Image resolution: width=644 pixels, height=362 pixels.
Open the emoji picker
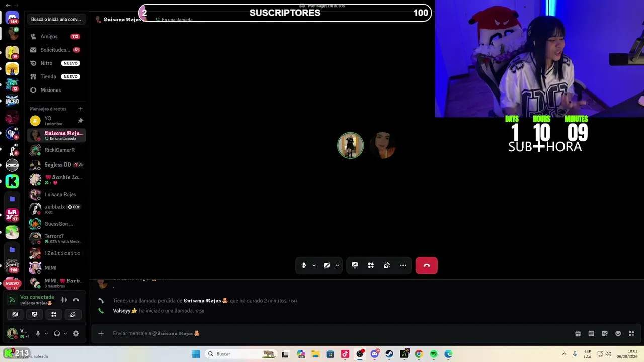618,333
